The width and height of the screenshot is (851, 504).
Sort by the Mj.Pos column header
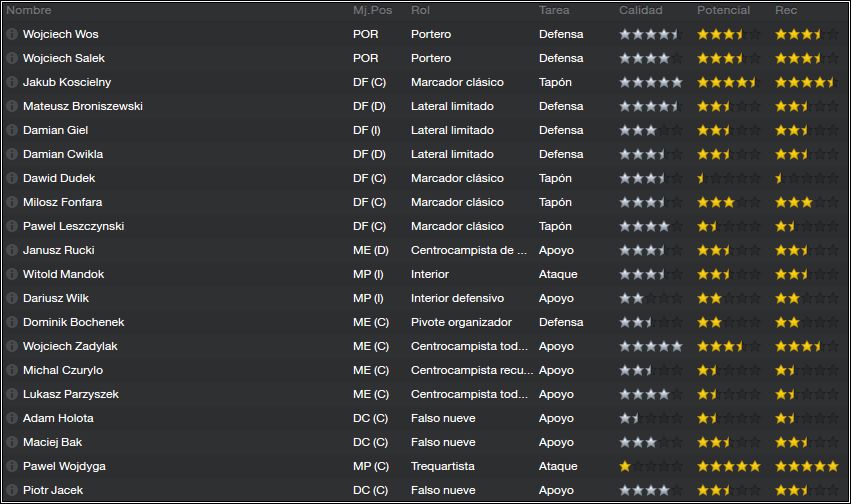[x=372, y=10]
